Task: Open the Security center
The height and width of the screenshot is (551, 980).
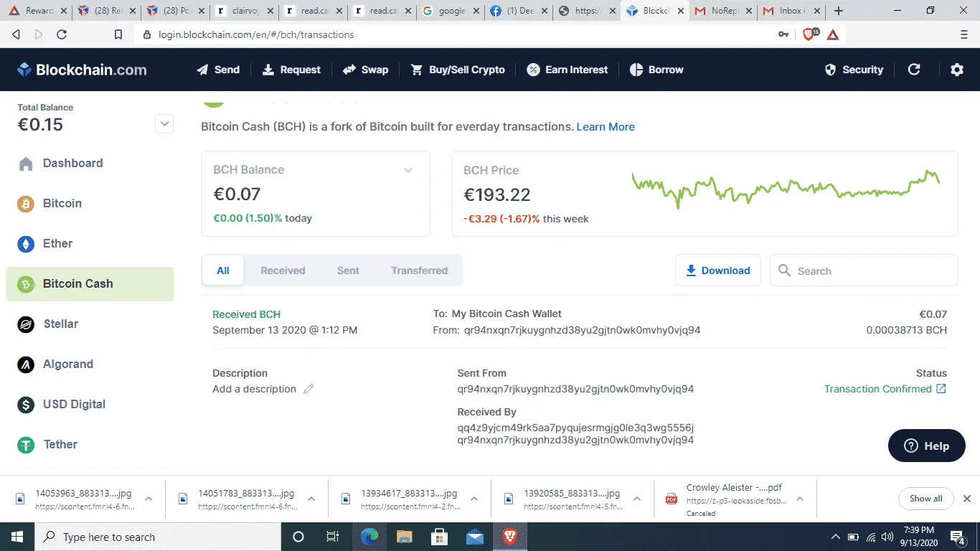Action: pos(854,70)
